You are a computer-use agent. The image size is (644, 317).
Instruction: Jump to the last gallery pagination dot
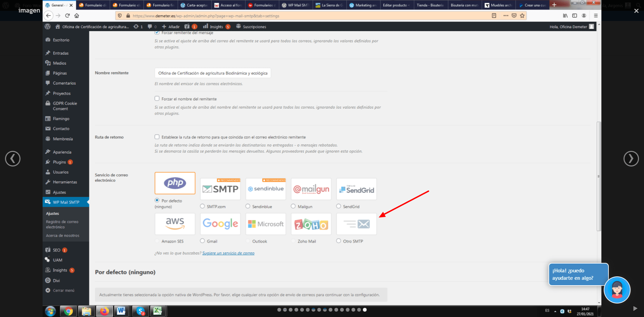pyautogui.click(x=364, y=310)
